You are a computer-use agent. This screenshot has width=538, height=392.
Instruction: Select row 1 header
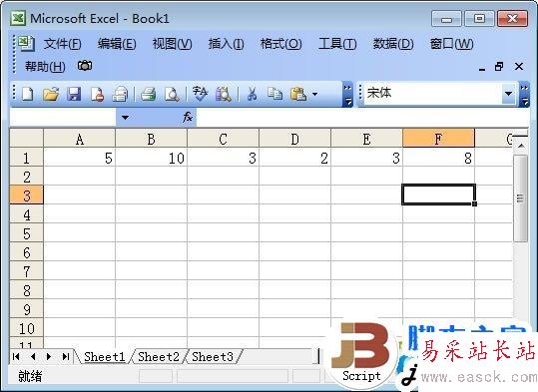pyautogui.click(x=26, y=158)
